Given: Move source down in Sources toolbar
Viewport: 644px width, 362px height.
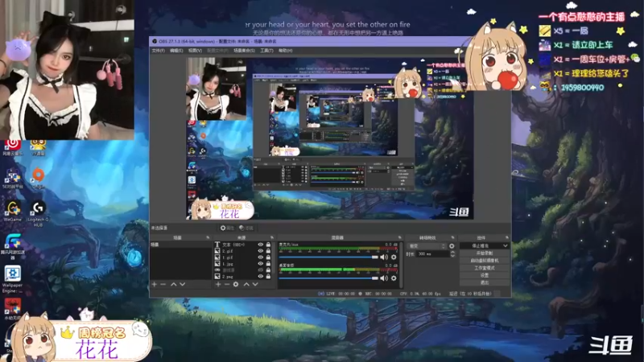Looking at the screenshot, I should click(x=255, y=284).
